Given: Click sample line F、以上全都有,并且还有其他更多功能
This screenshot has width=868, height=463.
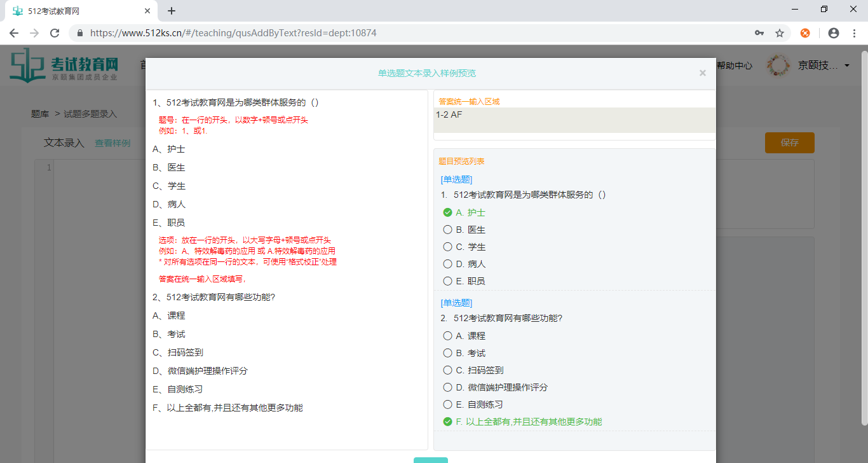Looking at the screenshot, I should tap(227, 408).
